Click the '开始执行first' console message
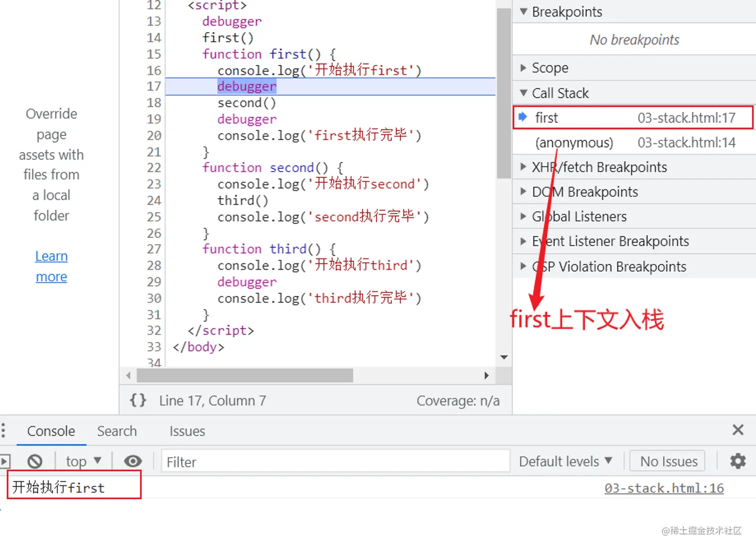756x550 pixels. point(58,488)
